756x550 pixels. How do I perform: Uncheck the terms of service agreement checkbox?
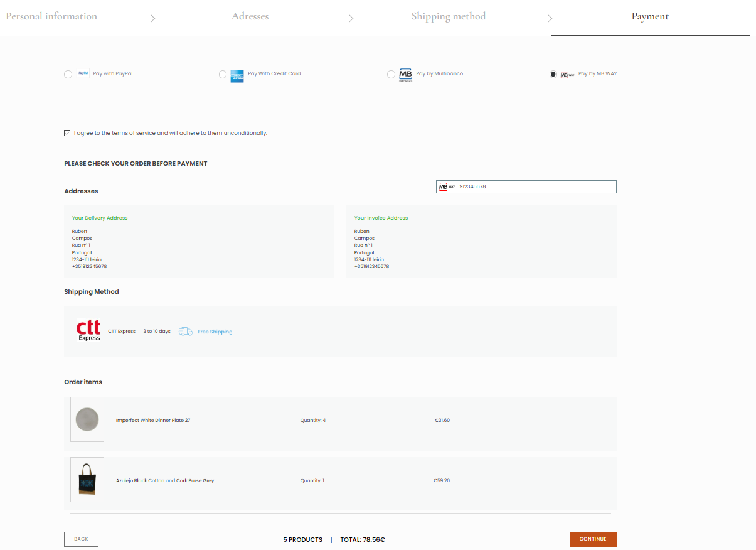point(67,133)
